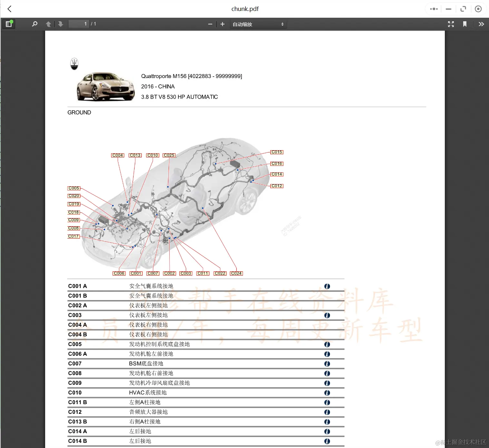489x448 pixels.
Task: Click the C015 diagram label
Action: (x=277, y=152)
